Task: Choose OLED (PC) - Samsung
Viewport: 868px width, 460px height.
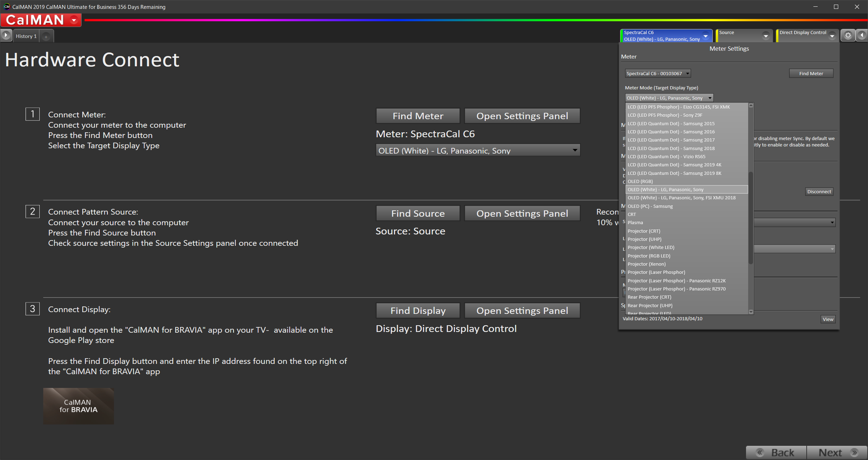Action: coord(687,206)
